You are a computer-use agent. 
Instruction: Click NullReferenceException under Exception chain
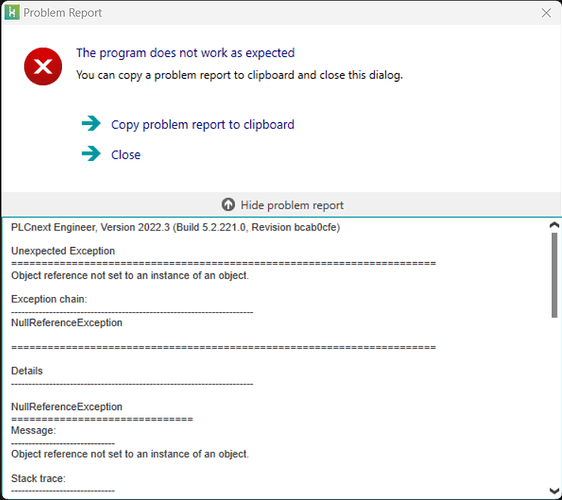point(67,323)
